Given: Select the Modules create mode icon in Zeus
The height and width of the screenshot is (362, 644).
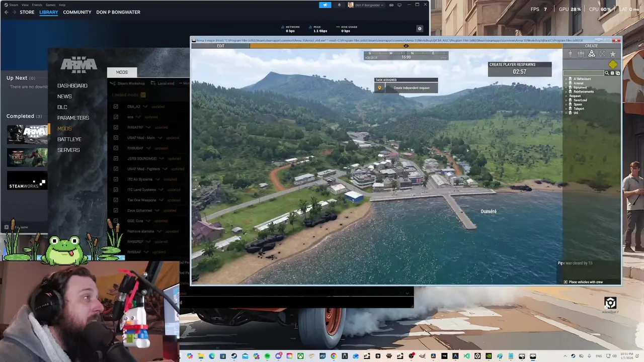Looking at the screenshot, I should pos(592,54).
